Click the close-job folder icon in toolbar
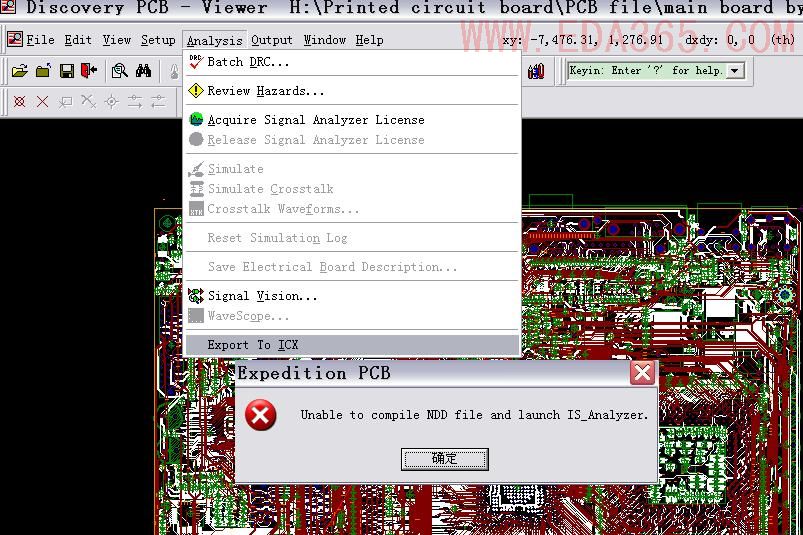The height and width of the screenshot is (535, 803). coord(44,71)
